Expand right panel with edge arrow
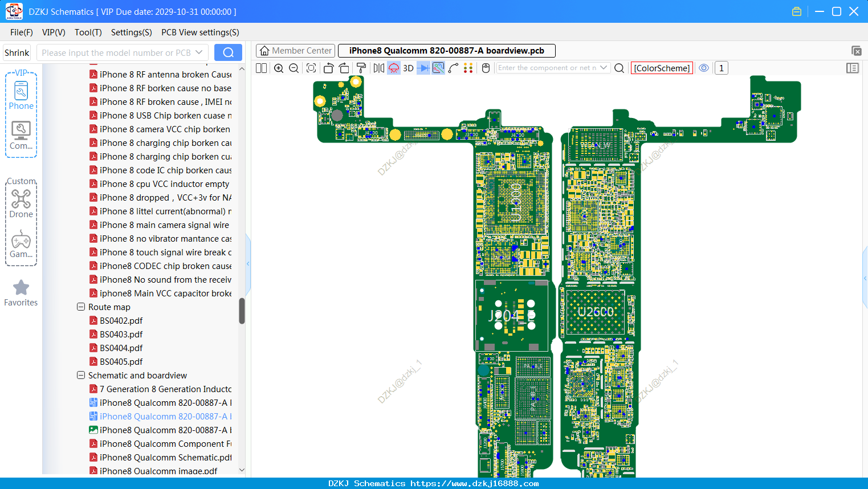868x489 pixels. (x=865, y=278)
